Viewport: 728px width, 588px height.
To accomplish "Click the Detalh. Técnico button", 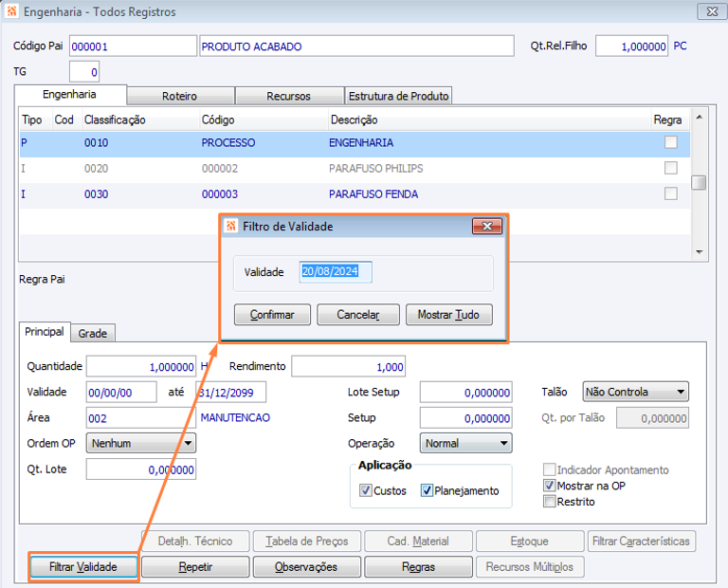I will click(195, 542).
